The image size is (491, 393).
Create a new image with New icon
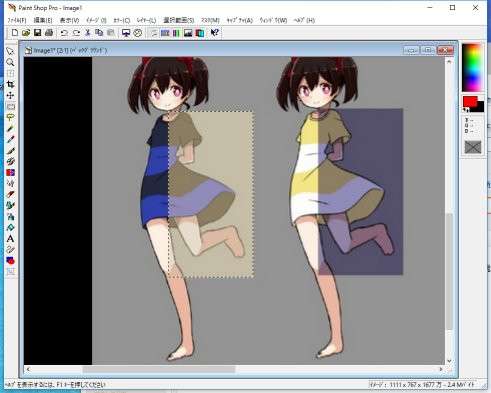[15, 33]
